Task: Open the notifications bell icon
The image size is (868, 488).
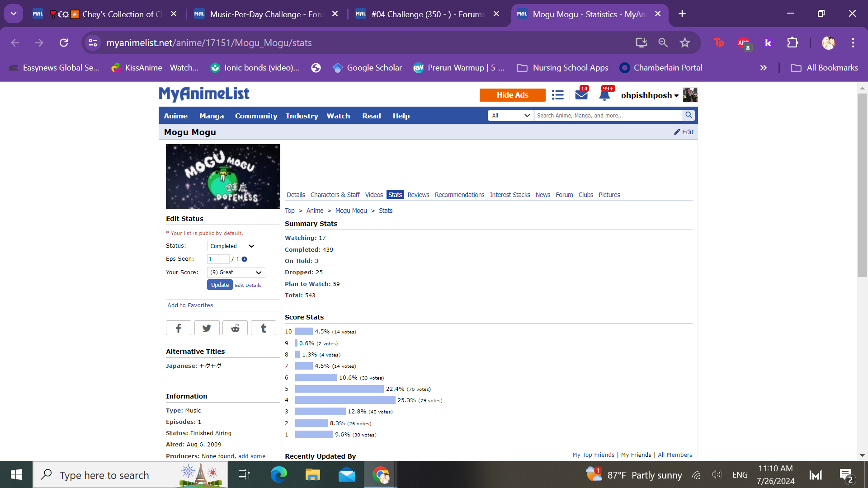Action: tap(604, 95)
